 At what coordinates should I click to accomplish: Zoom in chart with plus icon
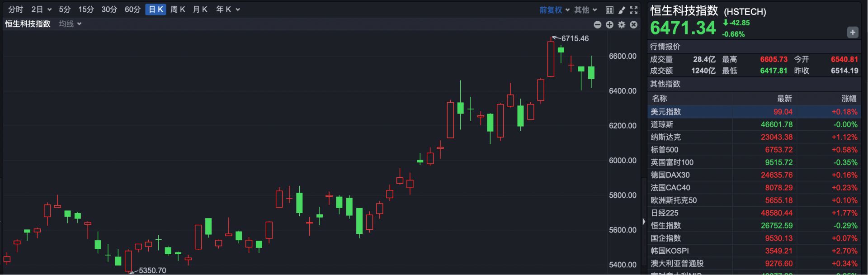pos(609,25)
